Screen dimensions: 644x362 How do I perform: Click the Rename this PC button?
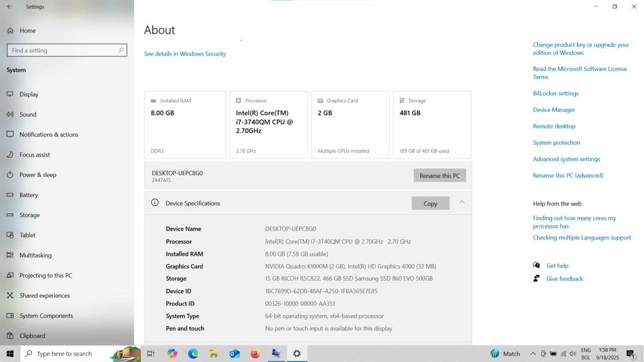(439, 175)
